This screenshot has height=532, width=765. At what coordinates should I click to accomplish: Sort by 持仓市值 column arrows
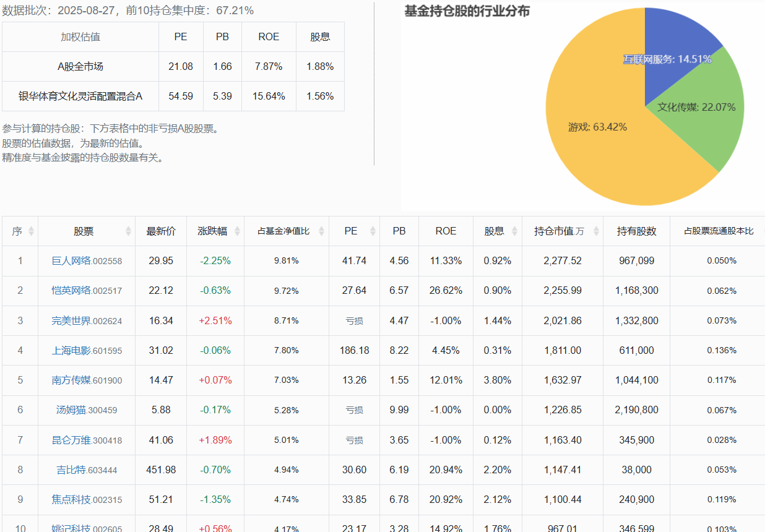pos(595,231)
